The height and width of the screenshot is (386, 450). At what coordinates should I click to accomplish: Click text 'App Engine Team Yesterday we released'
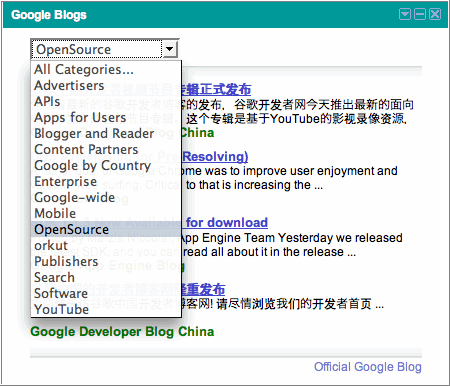(x=292, y=238)
